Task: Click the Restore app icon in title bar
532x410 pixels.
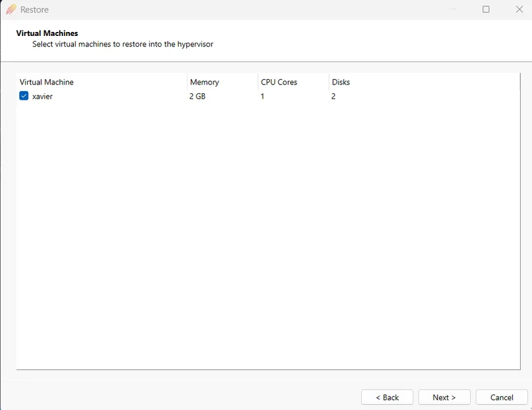Action: click(11, 9)
